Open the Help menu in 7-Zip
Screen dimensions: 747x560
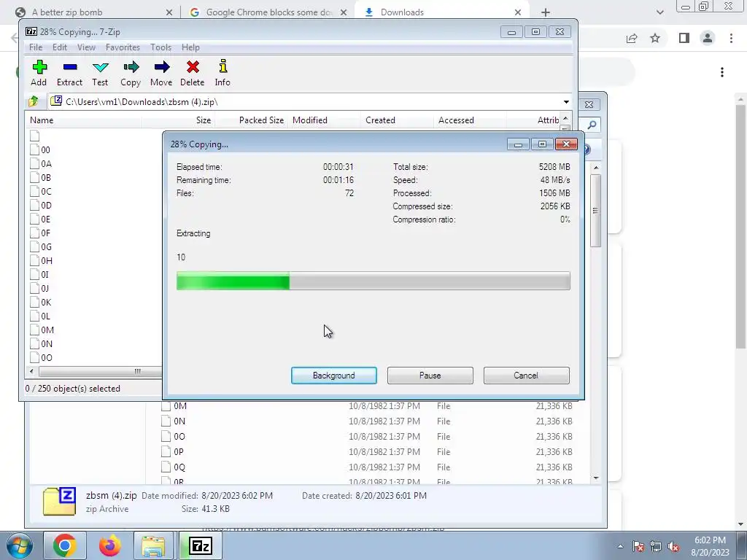coord(190,47)
